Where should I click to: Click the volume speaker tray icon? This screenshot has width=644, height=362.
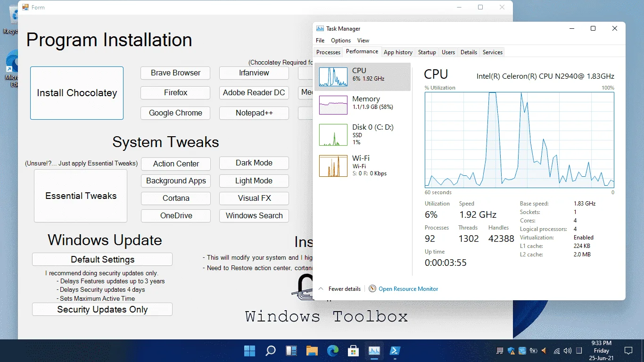pos(568,351)
